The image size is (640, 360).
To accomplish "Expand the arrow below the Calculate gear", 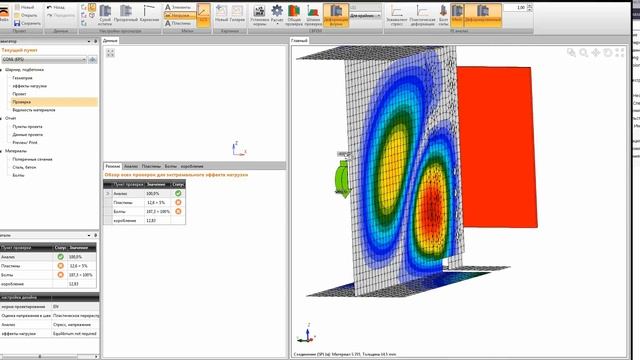I will tap(277, 24).
